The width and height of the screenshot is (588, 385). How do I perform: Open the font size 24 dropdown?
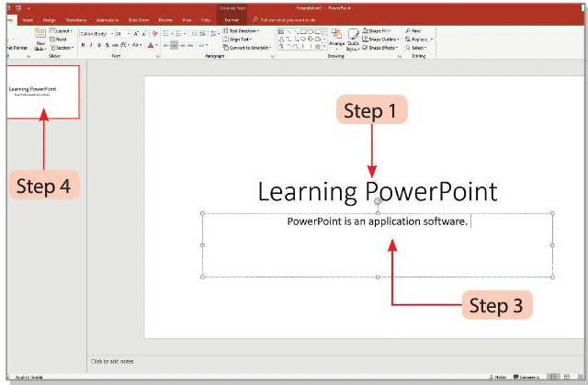[130, 34]
